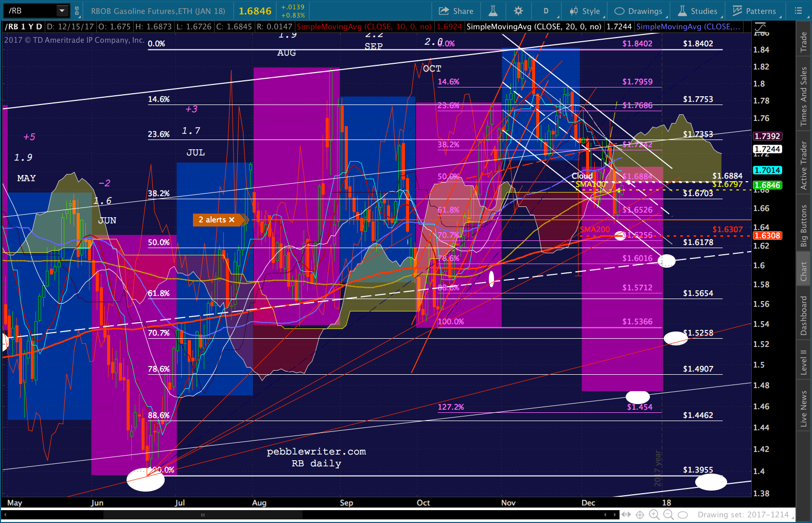Click scrollbar right arrow near zoom icons

(x=615, y=515)
